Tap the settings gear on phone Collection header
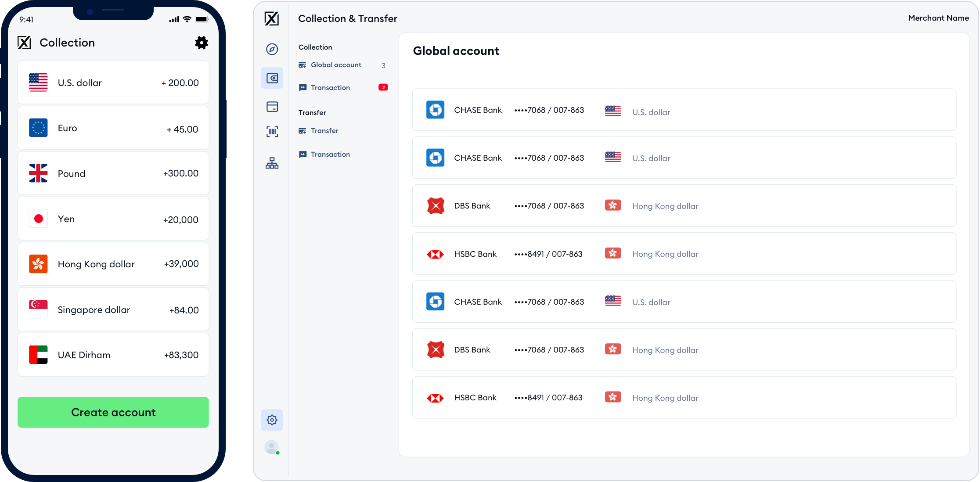The height and width of the screenshot is (482, 980). point(201,43)
